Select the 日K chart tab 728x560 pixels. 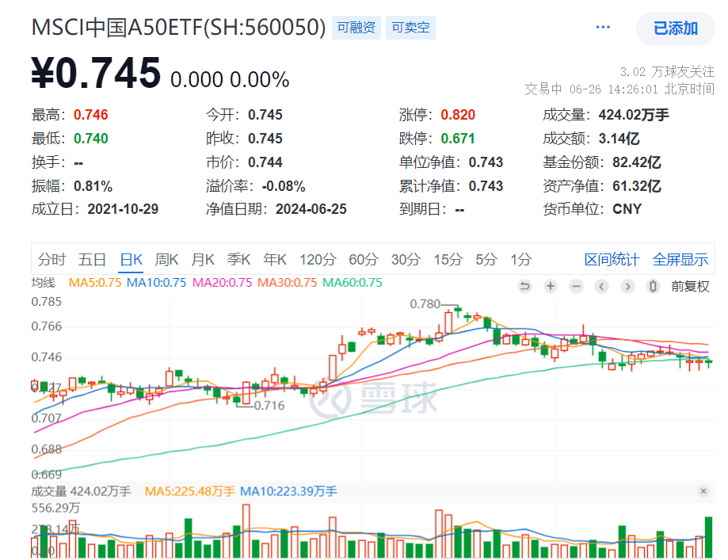point(131,259)
